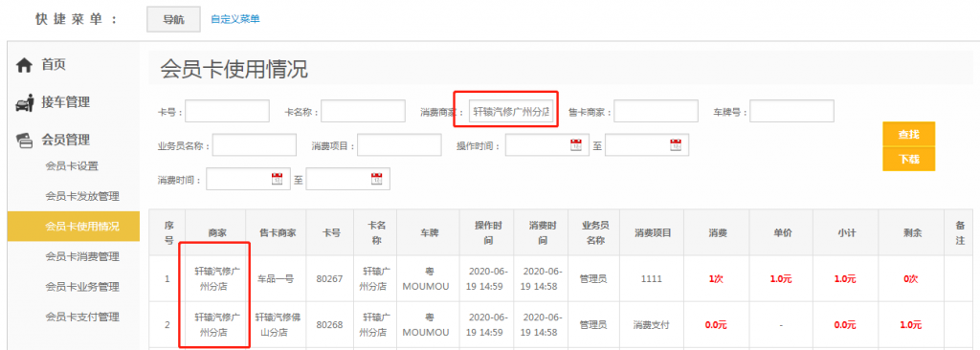Click the 单价 column header

coord(782,232)
